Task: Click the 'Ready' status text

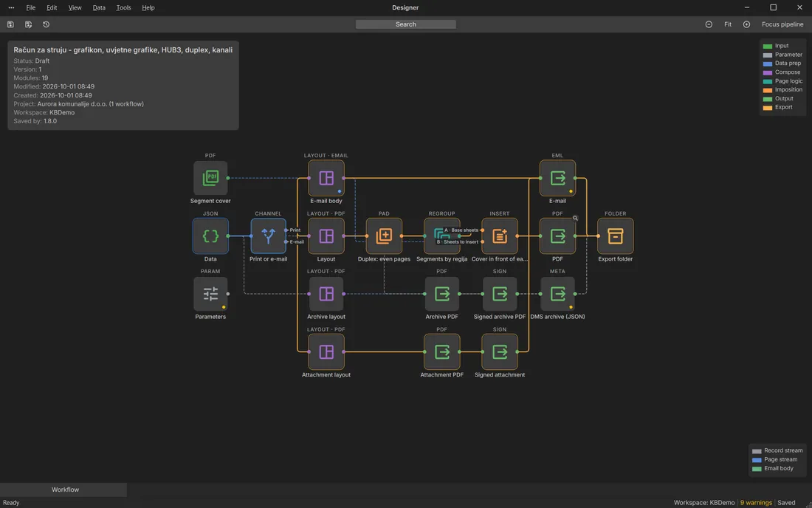Action: click(11, 503)
